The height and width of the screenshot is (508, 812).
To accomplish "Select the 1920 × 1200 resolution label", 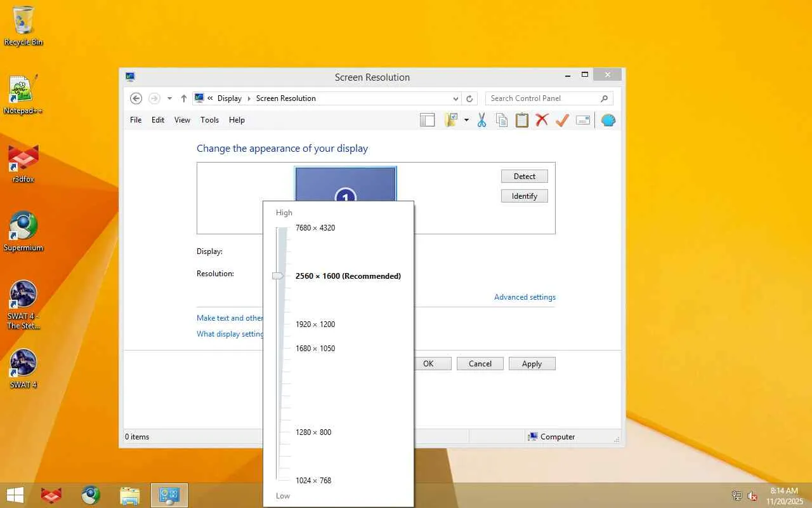I will click(315, 324).
